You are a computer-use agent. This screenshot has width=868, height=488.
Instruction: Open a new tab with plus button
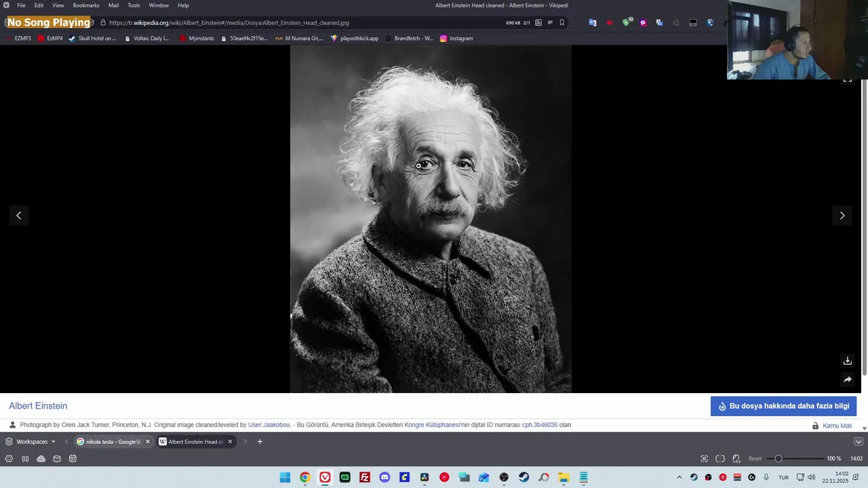pos(260,442)
